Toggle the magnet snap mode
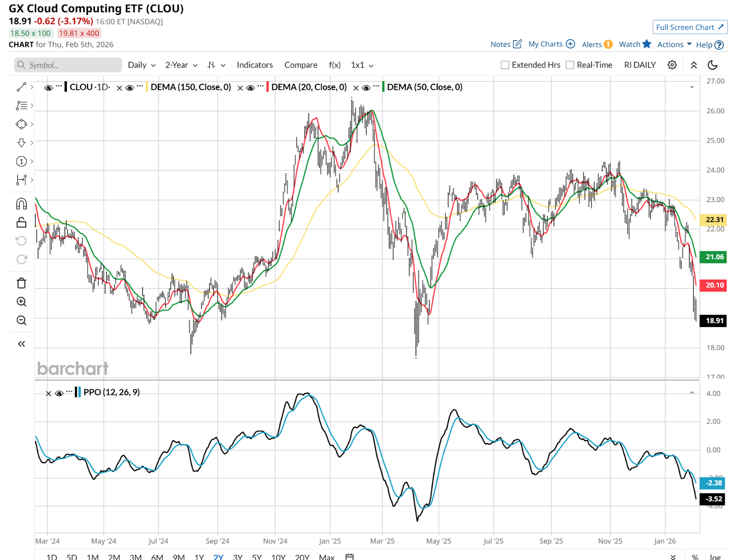749x560 pixels. tap(22, 204)
